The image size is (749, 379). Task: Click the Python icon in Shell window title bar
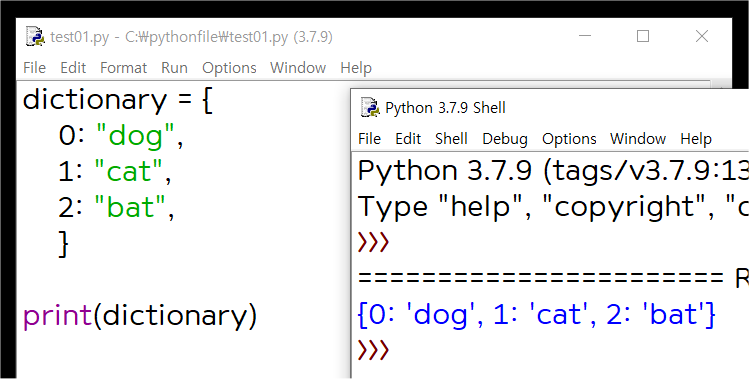click(370, 108)
